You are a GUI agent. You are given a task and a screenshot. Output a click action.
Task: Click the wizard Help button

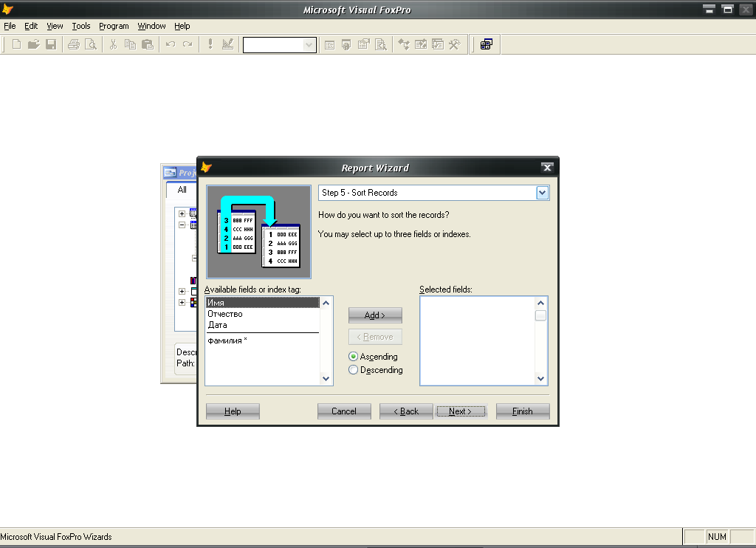point(233,411)
